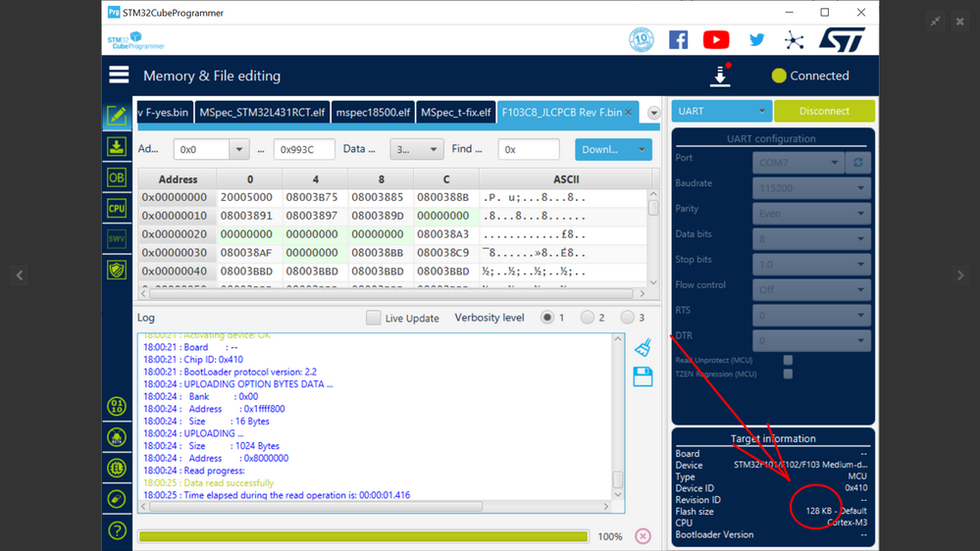The image size is (980, 551).
Task: Clear the log with broom icon
Action: [644, 347]
